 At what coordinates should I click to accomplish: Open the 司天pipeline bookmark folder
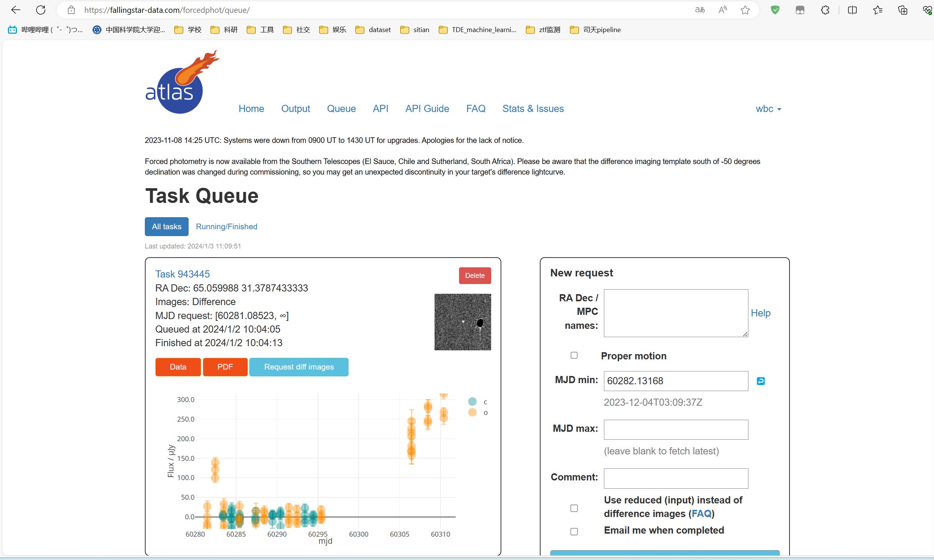pyautogui.click(x=596, y=29)
